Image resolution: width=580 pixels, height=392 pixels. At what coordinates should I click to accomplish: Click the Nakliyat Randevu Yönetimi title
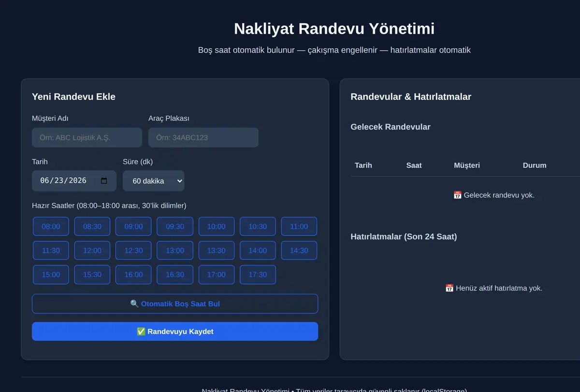point(334,29)
